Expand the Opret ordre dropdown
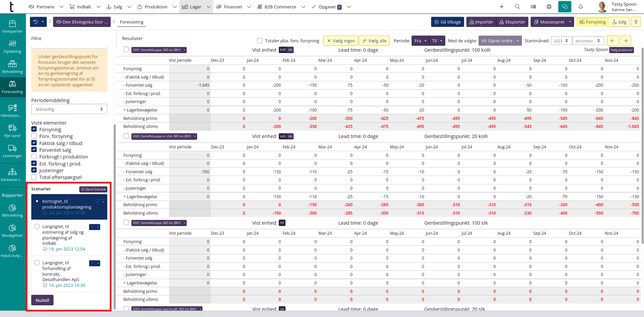Screen dimensions: 644x317 point(518,41)
